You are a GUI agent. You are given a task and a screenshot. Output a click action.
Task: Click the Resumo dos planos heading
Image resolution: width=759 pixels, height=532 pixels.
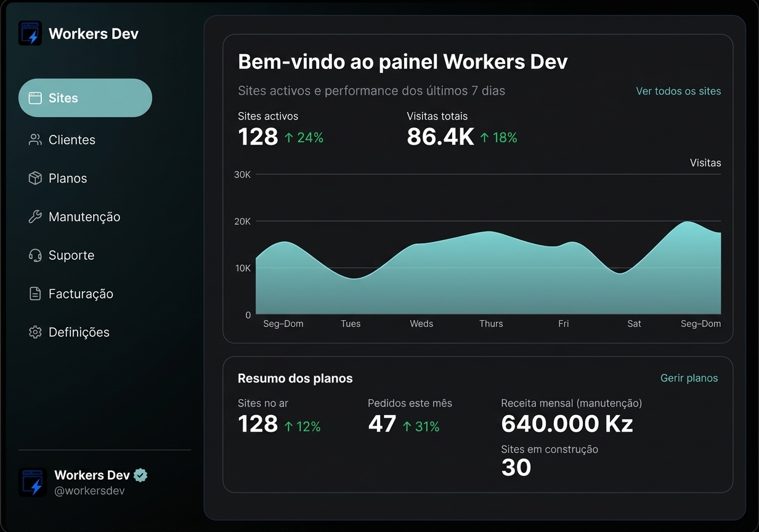coord(295,378)
